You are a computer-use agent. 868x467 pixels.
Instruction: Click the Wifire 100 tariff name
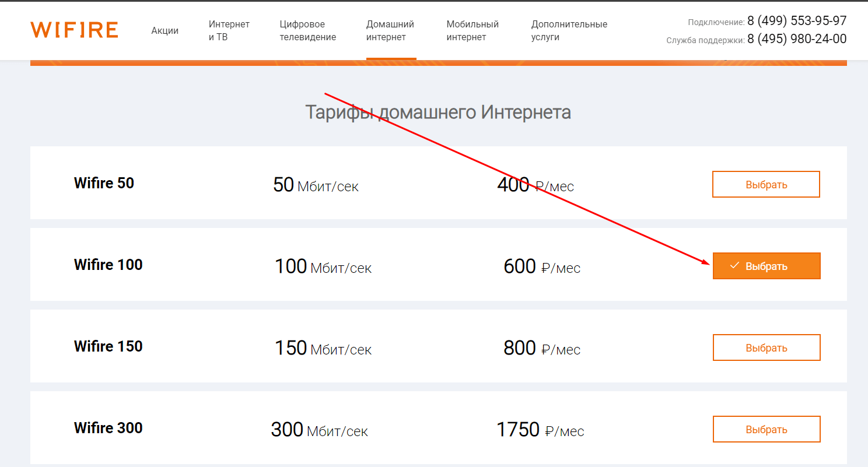tap(108, 265)
